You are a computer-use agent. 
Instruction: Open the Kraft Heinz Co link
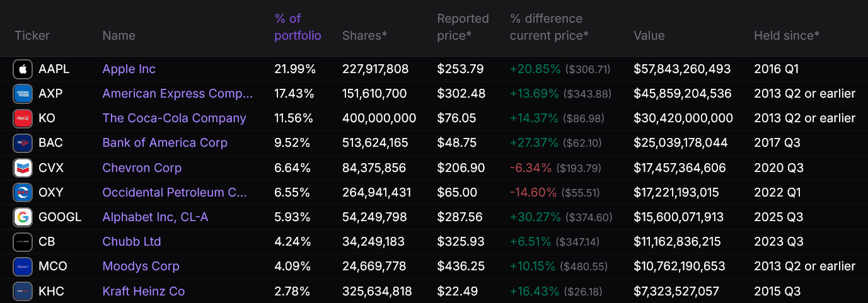143,291
